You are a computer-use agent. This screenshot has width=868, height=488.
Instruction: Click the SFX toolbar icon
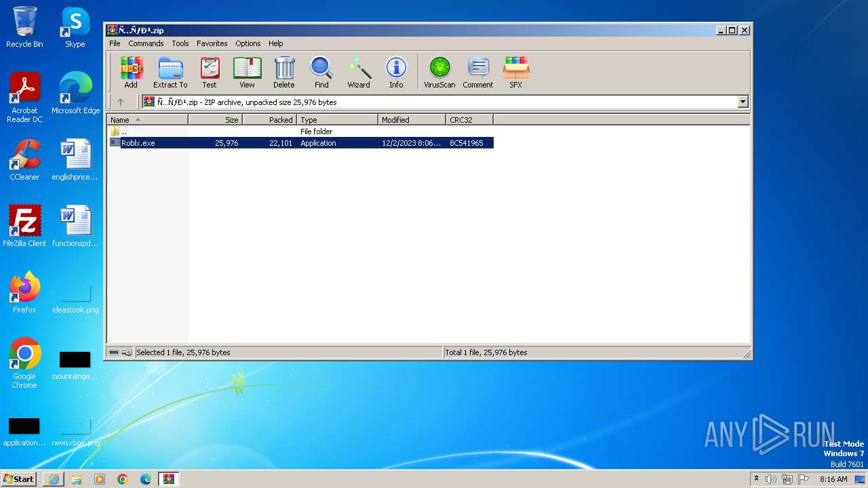(516, 73)
